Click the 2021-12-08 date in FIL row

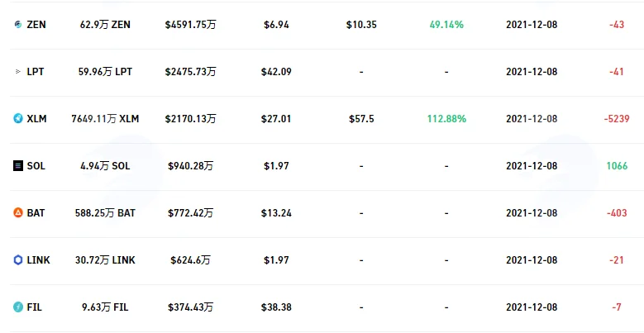pyautogui.click(x=532, y=307)
